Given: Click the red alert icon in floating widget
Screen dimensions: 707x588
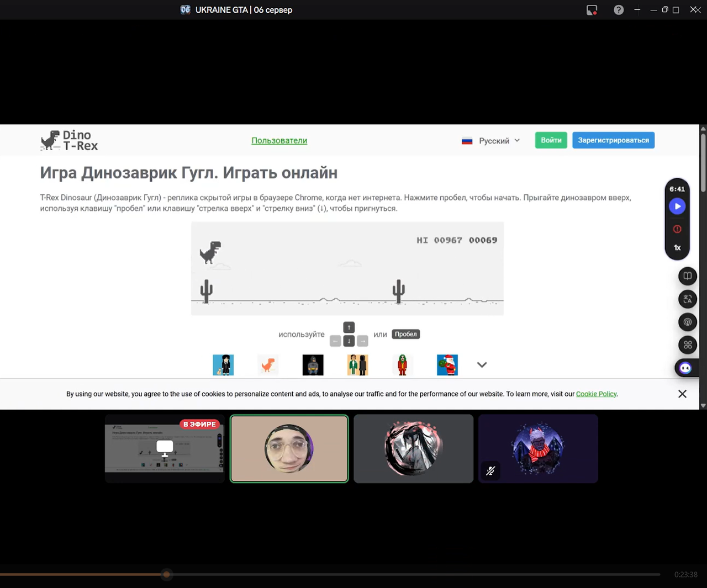Looking at the screenshot, I should pos(677,229).
